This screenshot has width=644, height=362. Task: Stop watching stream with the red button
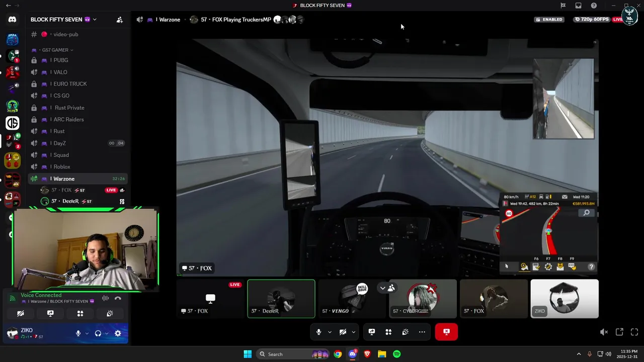click(x=446, y=332)
